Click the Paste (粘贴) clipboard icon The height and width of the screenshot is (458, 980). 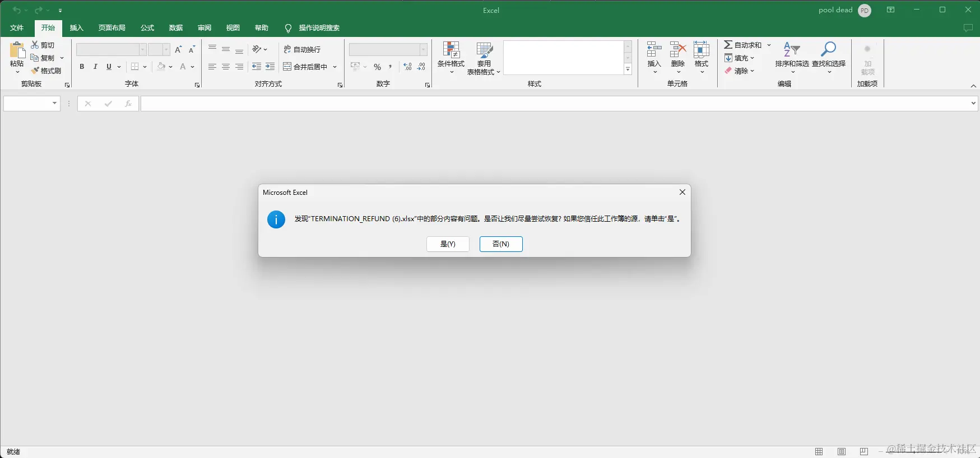tap(17, 50)
